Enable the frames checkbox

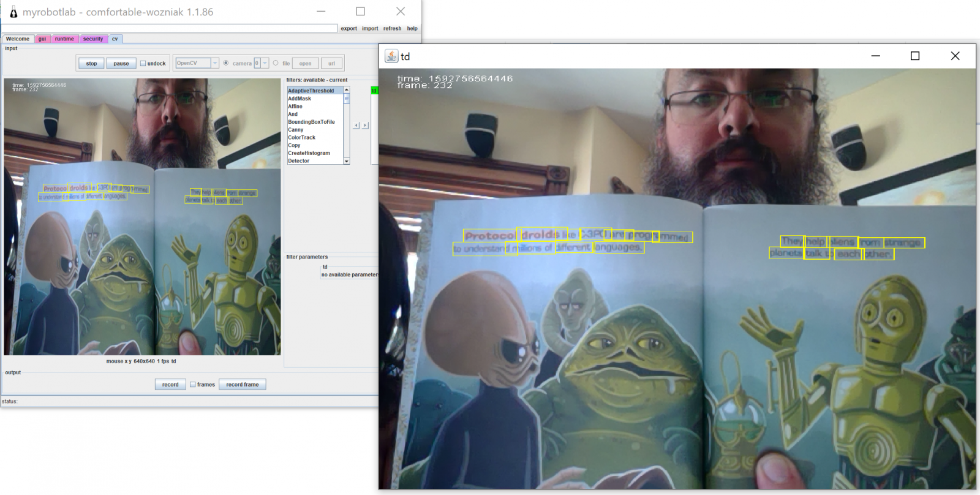coord(193,385)
